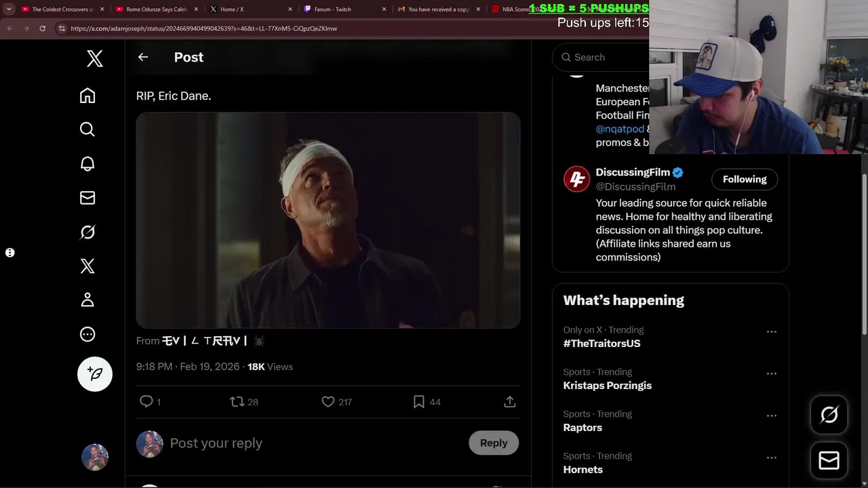Open options for Kristaps Porzingis trend
Screen dimensions: 868x488
pos(772,374)
